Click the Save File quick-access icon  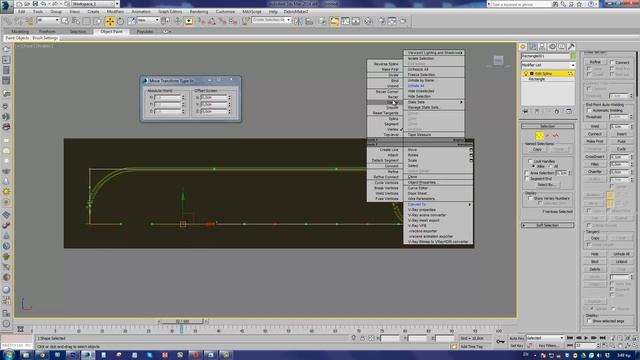click(35, 4)
